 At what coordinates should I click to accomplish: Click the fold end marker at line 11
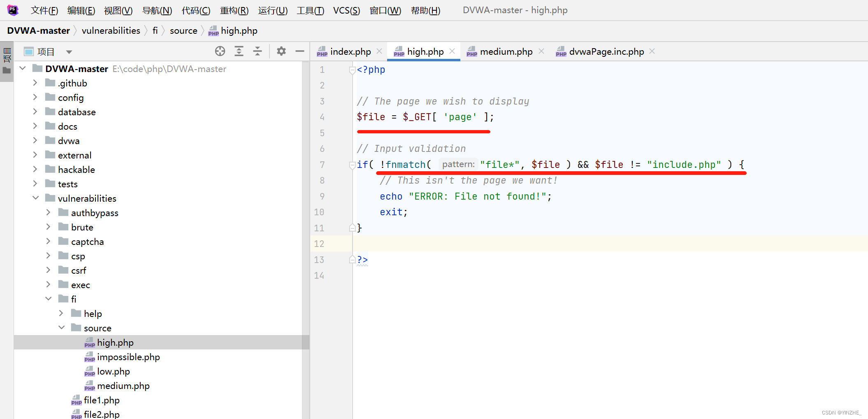[x=352, y=228]
